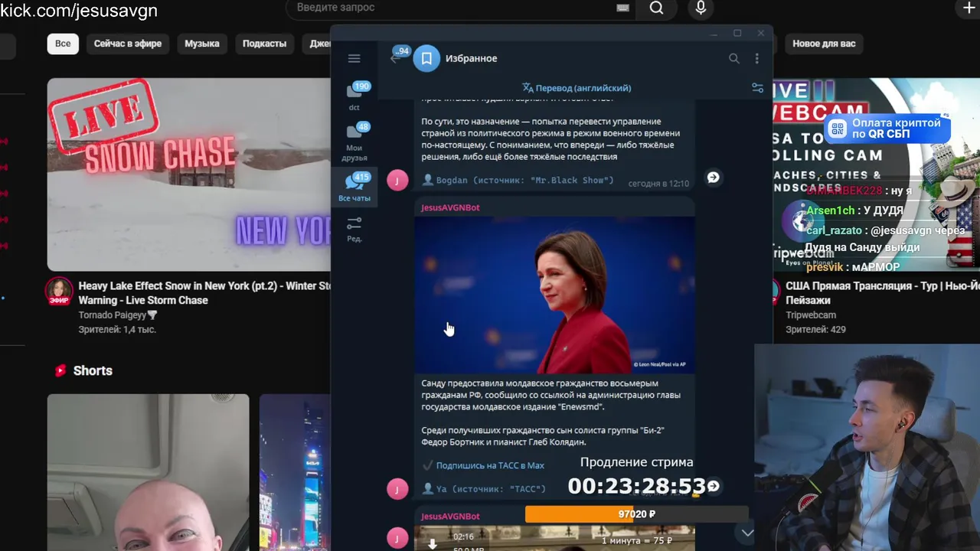The image size is (980, 551).
Task: Start YouTube voice search microphone
Action: click(701, 8)
